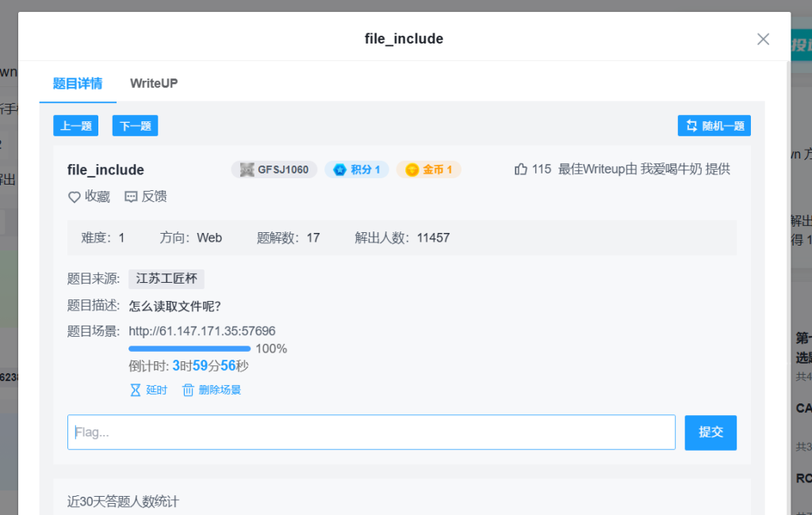Click the 金币 1 coin badge
The image size is (812, 515).
tap(428, 170)
